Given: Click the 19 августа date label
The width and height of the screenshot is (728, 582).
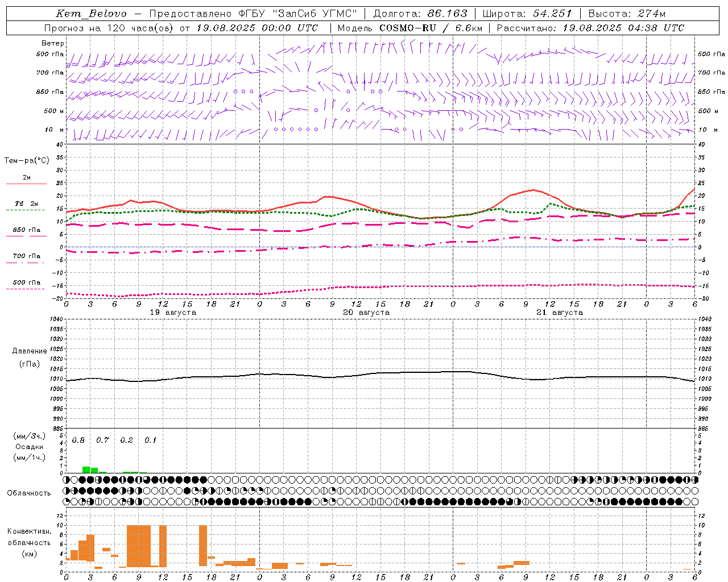Looking at the screenshot, I should [x=173, y=313].
